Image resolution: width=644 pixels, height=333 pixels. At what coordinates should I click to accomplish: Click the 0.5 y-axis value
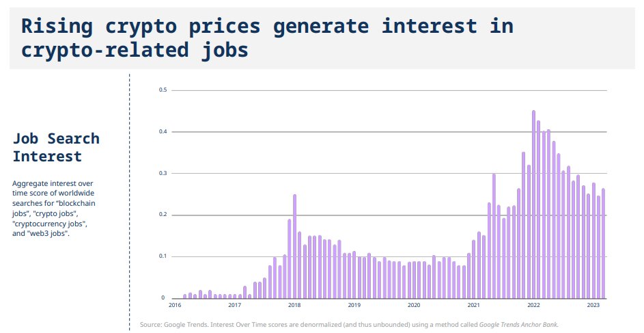[x=163, y=90]
